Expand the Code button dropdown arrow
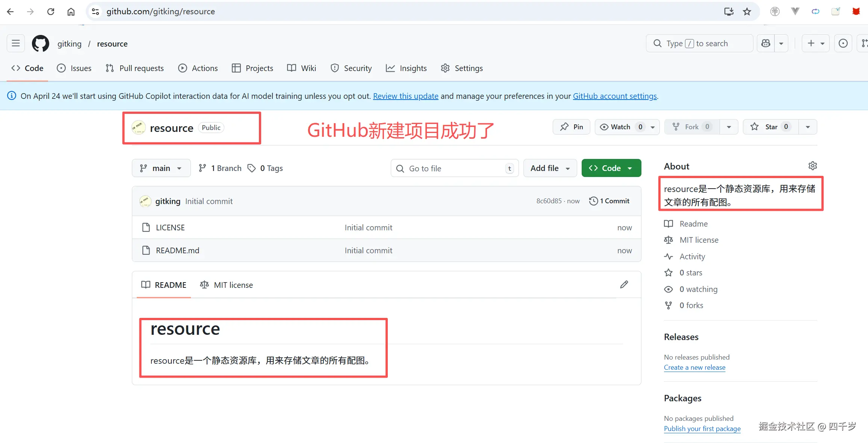This screenshot has width=868, height=443. click(x=630, y=168)
